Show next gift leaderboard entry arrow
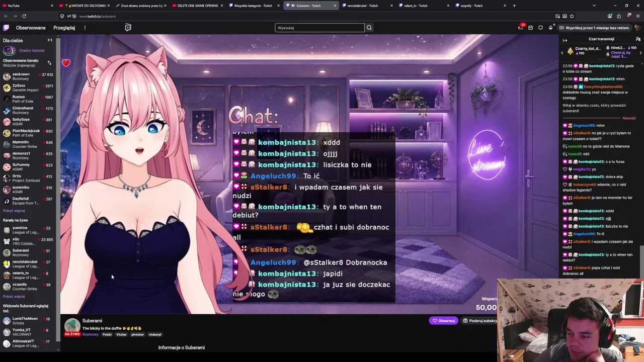 [x=640, y=52]
